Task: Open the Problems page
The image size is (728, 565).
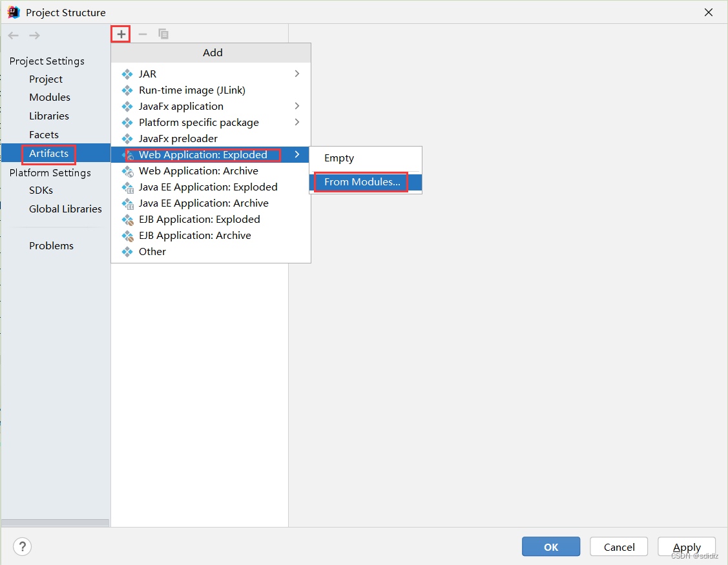Action: [51, 245]
